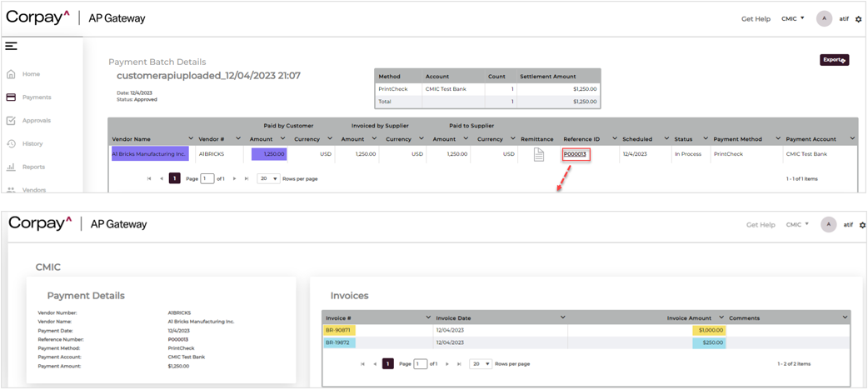Open reference ID link P000013
Viewport: 868px width, 390px height.
(x=575, y=154)
